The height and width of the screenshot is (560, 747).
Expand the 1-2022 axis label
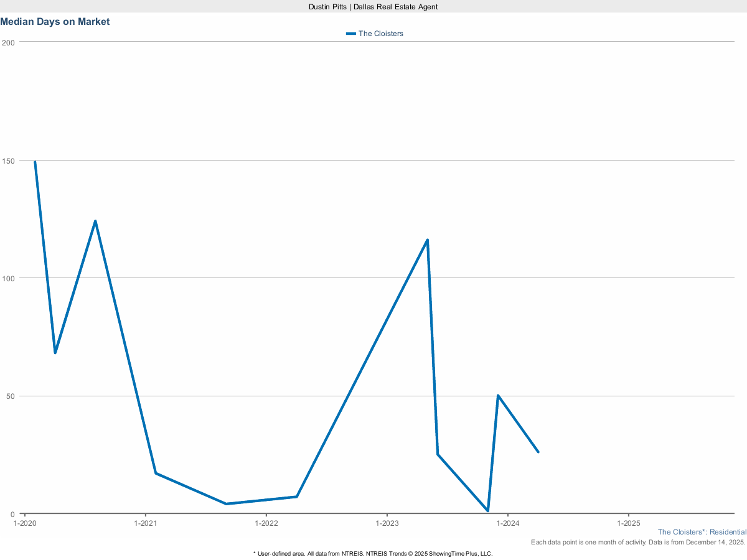266,523
